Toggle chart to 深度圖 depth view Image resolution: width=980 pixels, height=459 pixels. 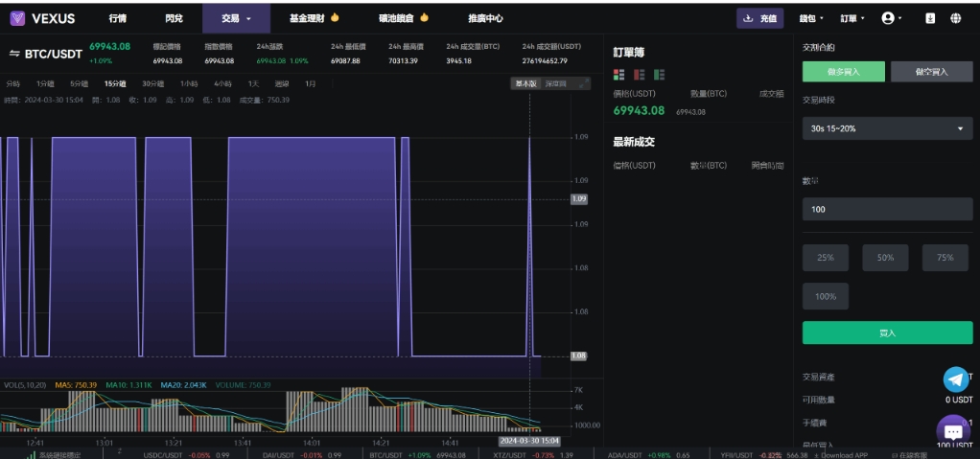[x=556, y=84]
